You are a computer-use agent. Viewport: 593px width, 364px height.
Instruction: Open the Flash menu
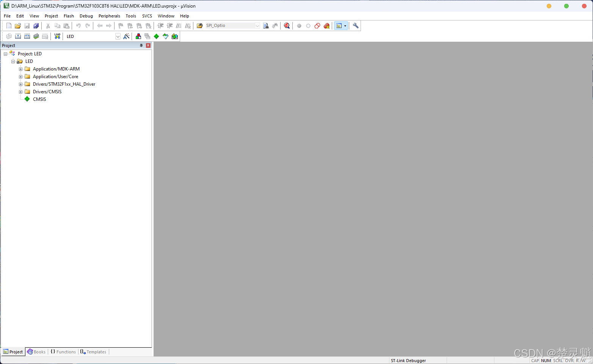click(x=69, y=16)
